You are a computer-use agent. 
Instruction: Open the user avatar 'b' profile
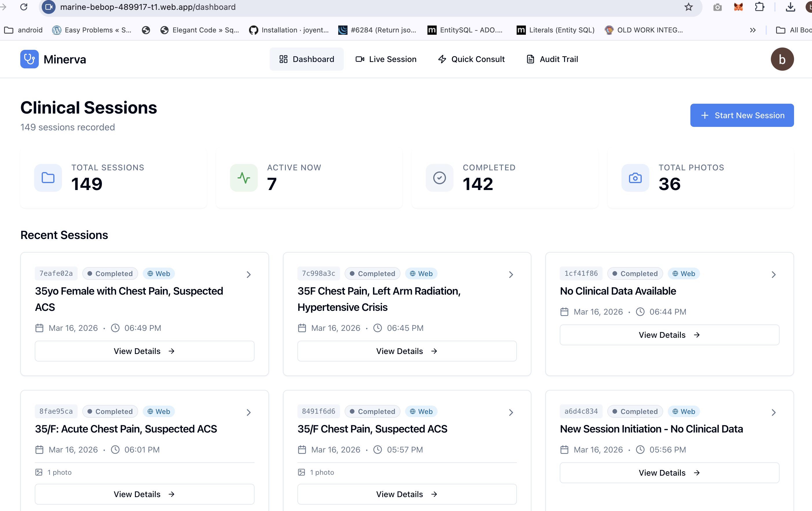[x=782, y=59]
